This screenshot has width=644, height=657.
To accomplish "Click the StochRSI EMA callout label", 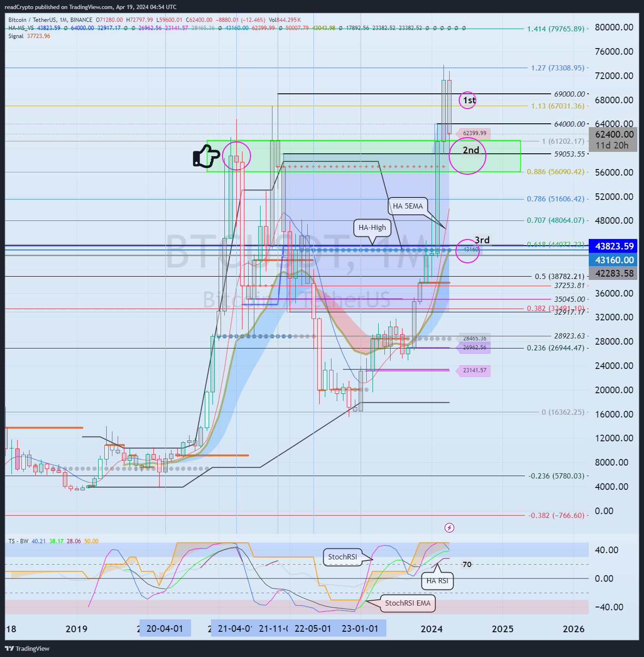I will [x=408, y=603].
